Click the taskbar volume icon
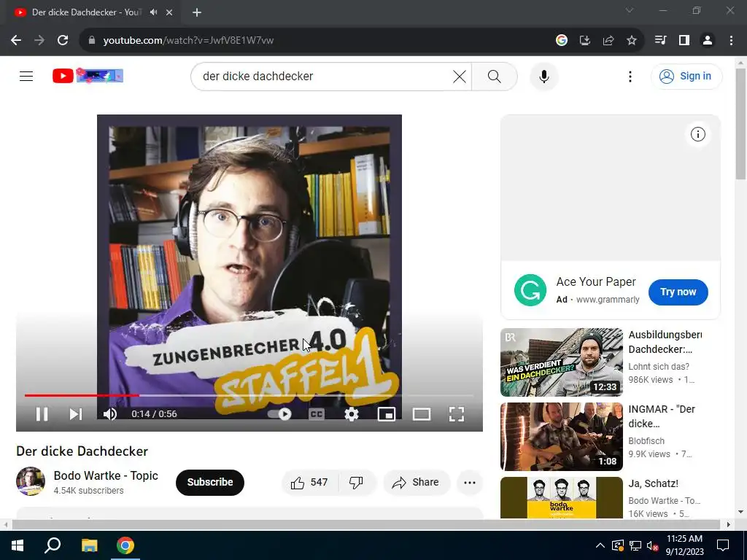This screenshot has width=747, height=560. click(x=652, y=545)
